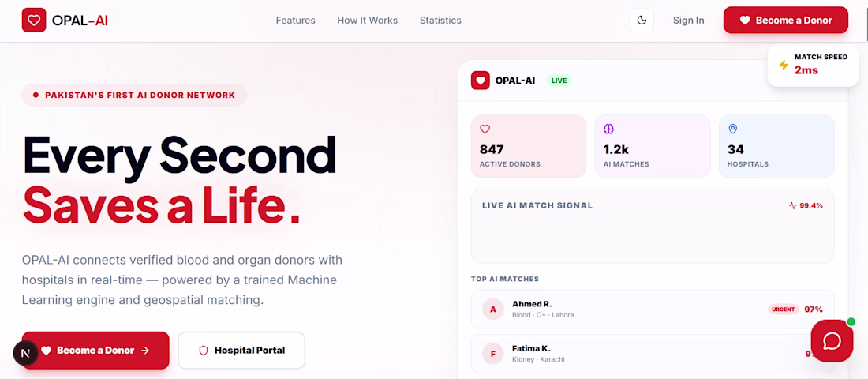Open the Features nav link

click(x=296, y=21)
